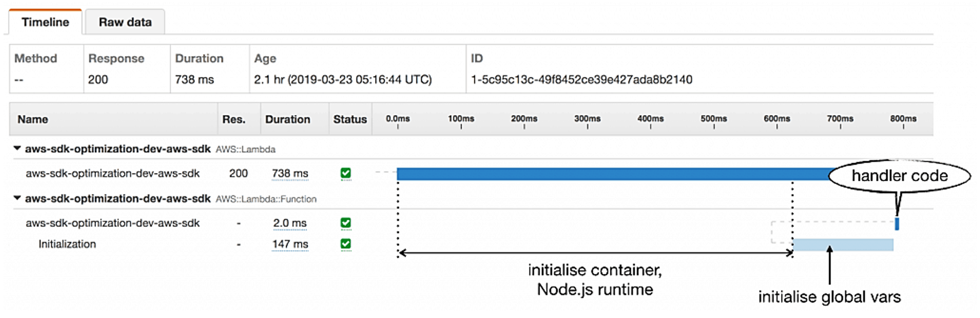
Task: Collapse the AWS::Lambda segment group
Action: click(x=17, y=148)
